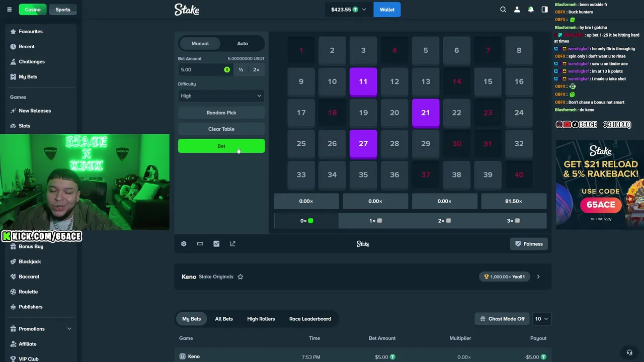
Task: Select Keno tile 24
Action: tap(519, 113)
